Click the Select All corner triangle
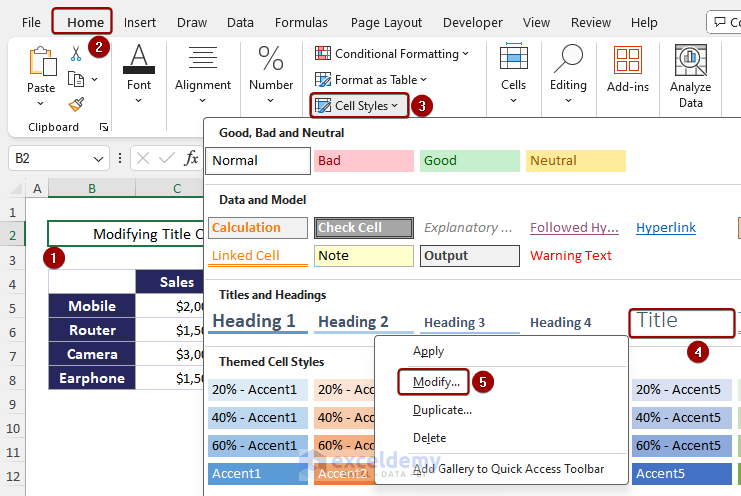Screen dimensions: 741x496 coord(17,189)
